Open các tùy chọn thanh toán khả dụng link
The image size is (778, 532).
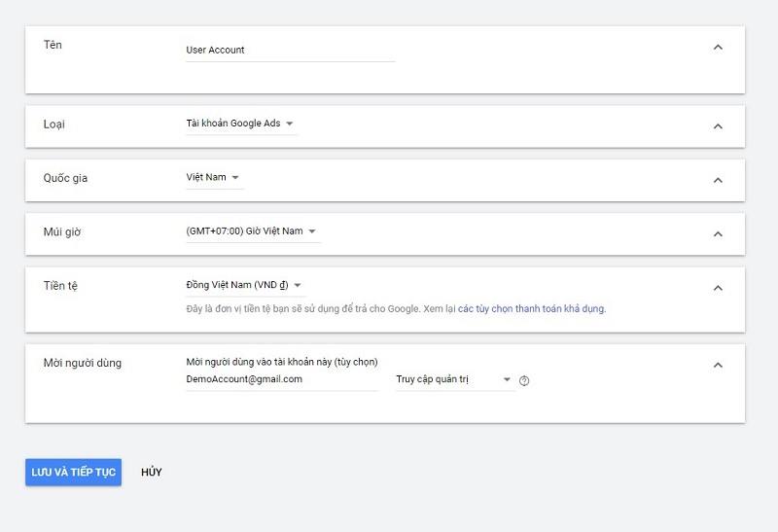coord(531,308)
